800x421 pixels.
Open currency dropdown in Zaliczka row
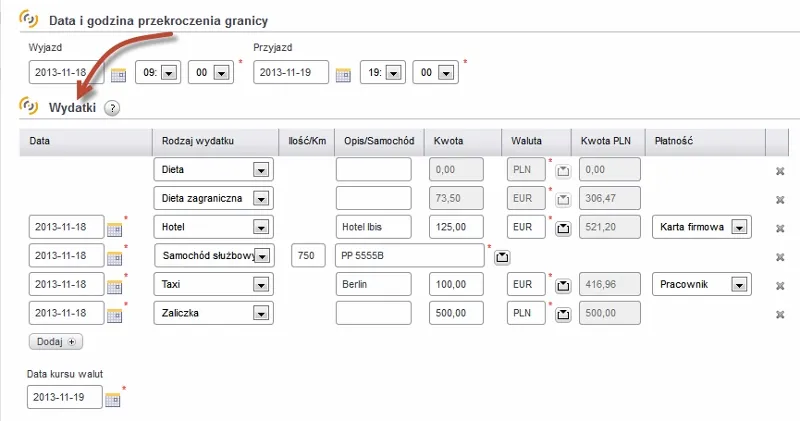(538, 314)
